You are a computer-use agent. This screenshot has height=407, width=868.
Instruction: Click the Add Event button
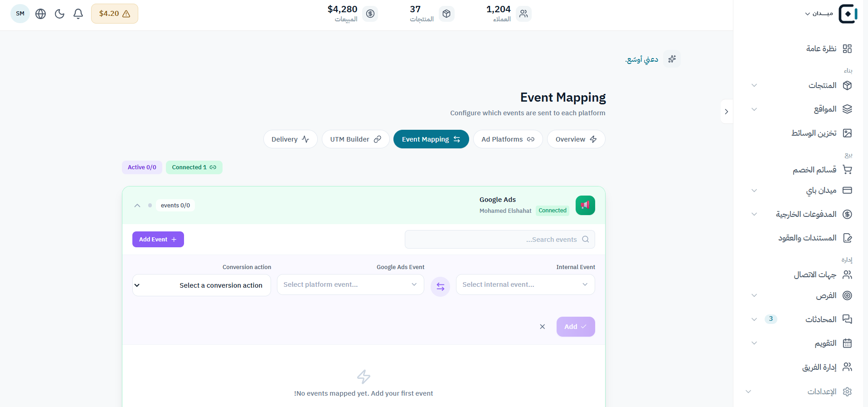click(x=158, y=240)
